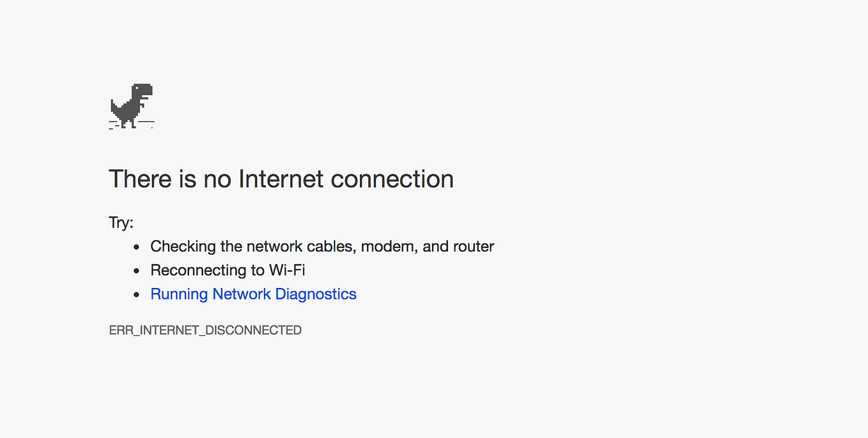Image resolution: width=868 pixels, height=438 pixels.
Task: Click the word "Internet" in the heading
Action: pyautogui.click(x=281, y=179)
